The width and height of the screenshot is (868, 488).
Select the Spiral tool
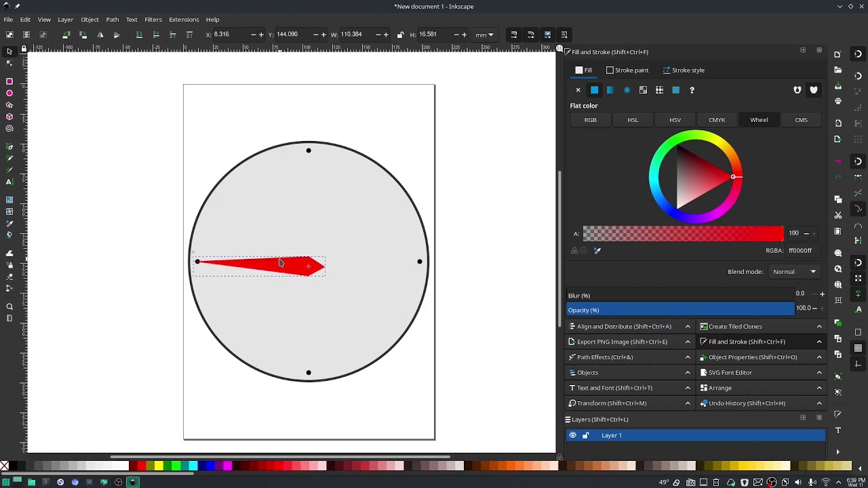click(9, 129)
